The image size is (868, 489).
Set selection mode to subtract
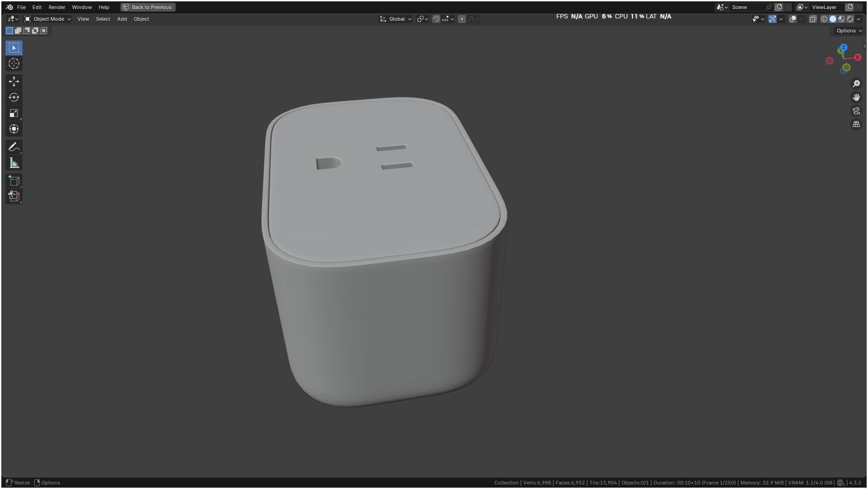coord(27,31)
